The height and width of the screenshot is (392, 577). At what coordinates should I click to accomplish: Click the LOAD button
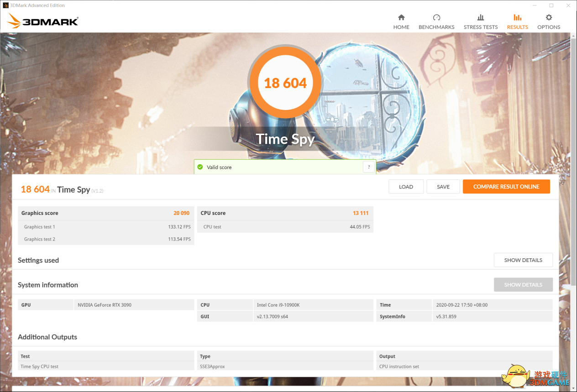[x=406, y=187]
